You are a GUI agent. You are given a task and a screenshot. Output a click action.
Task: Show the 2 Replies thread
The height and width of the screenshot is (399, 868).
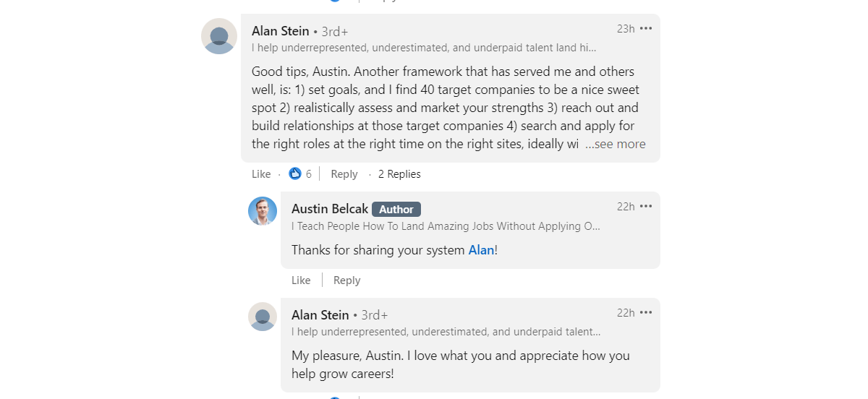pos(399,174)
